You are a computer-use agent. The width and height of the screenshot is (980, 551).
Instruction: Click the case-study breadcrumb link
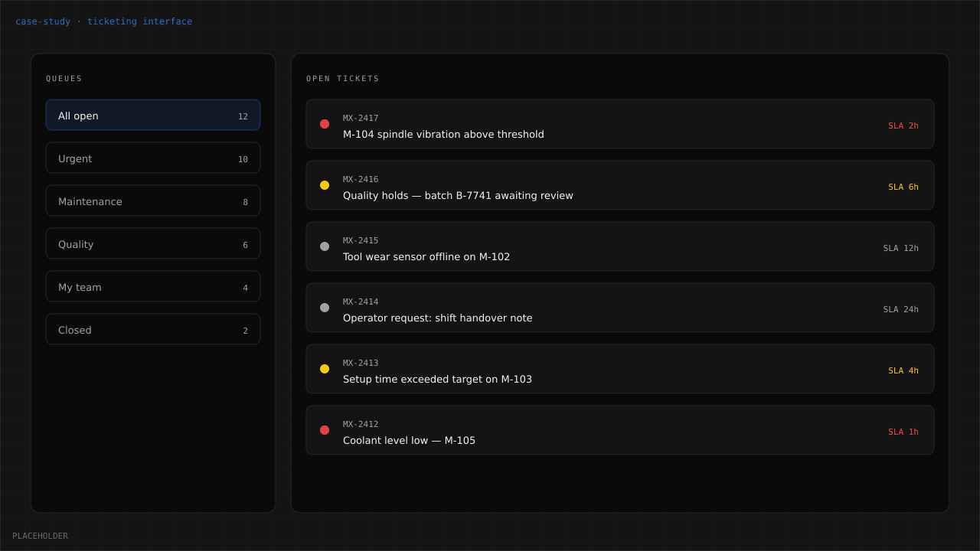(43, 21)
